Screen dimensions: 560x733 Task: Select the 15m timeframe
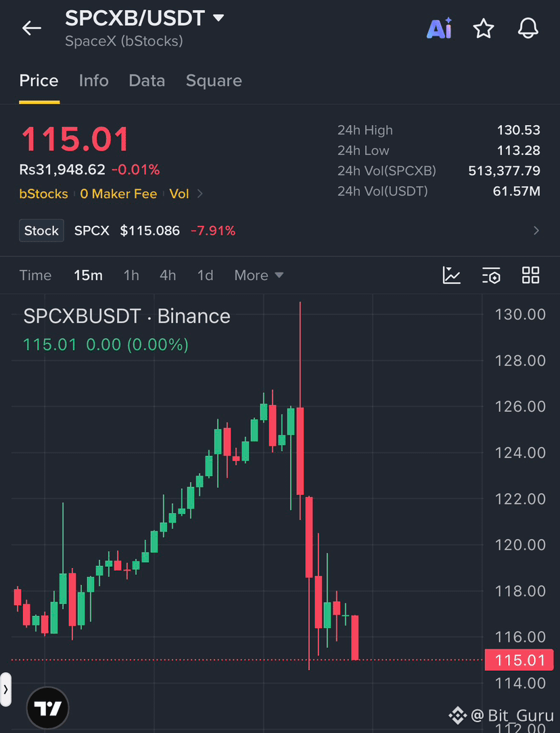88,275
